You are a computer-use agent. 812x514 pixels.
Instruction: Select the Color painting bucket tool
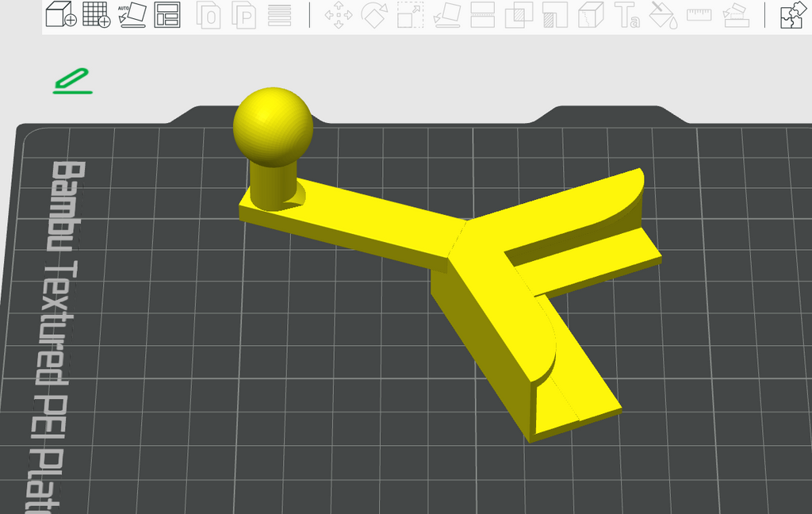(664, 15)
